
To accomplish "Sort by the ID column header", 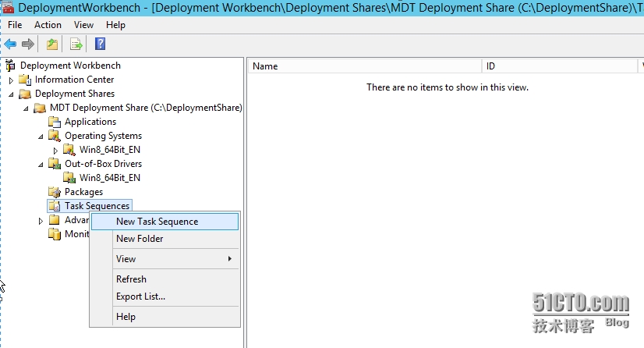I will [560, 66].
